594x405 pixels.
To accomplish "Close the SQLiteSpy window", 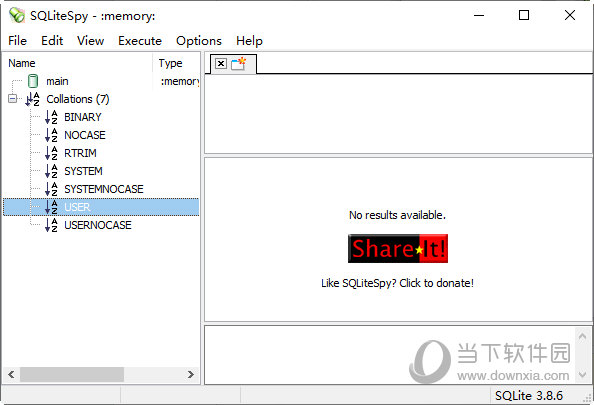I will point(570,16).
